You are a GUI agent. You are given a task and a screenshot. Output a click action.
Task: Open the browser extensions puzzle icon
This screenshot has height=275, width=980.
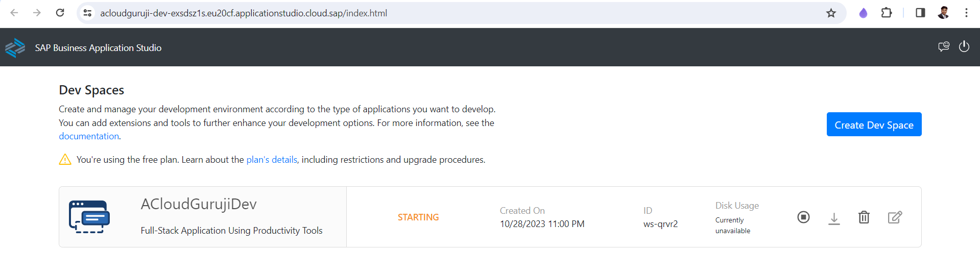click(x=887, y=13)
